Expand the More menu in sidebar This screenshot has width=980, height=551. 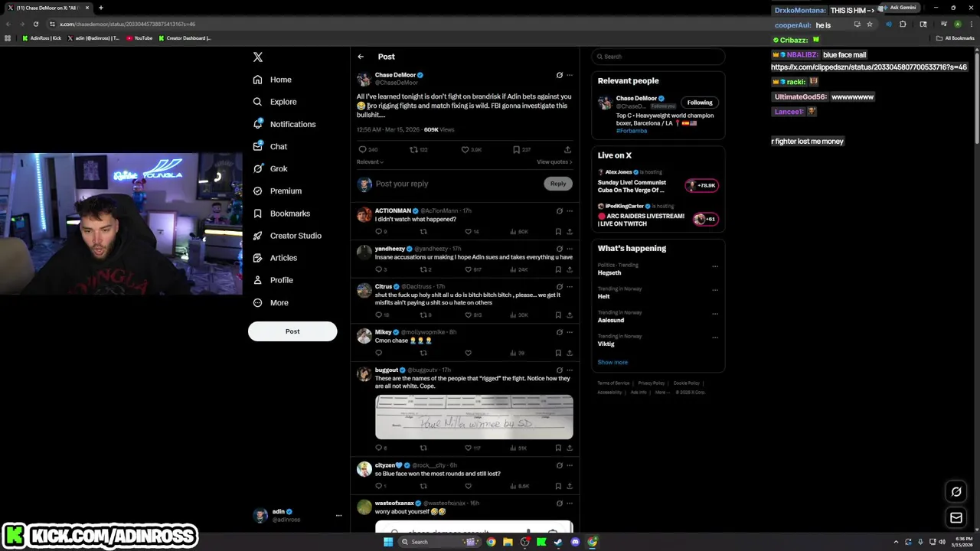coord(270,302)
